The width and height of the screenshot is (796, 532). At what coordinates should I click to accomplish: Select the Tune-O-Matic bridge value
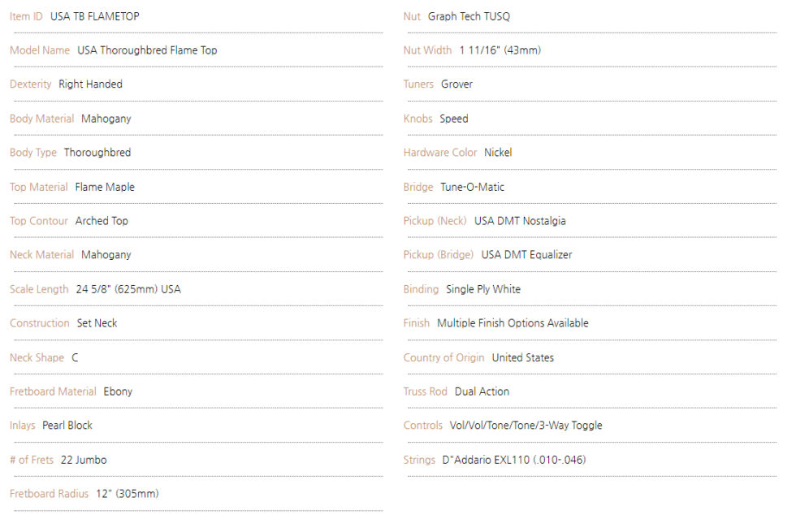click(x=472, y=187)
